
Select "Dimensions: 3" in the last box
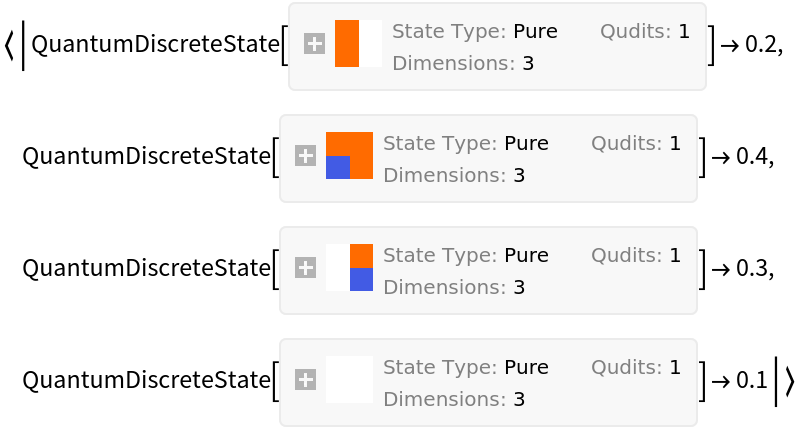point(456,399)
